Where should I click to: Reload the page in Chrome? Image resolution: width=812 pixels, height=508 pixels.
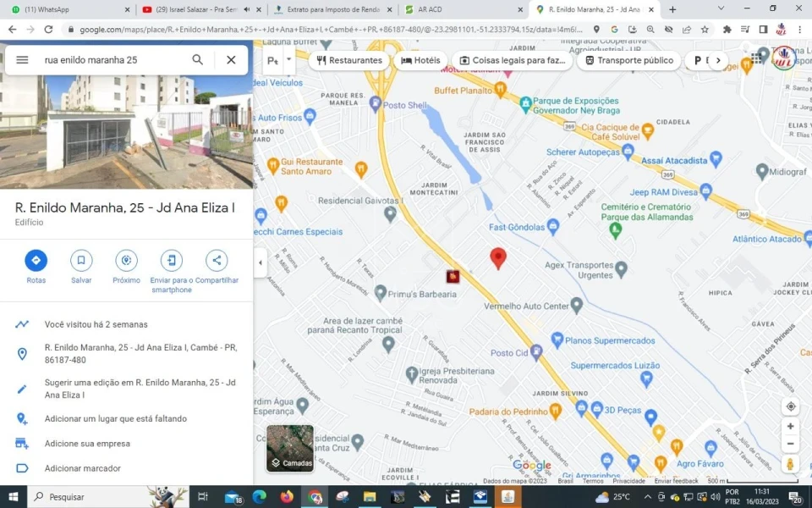click(x=48, y=30)
